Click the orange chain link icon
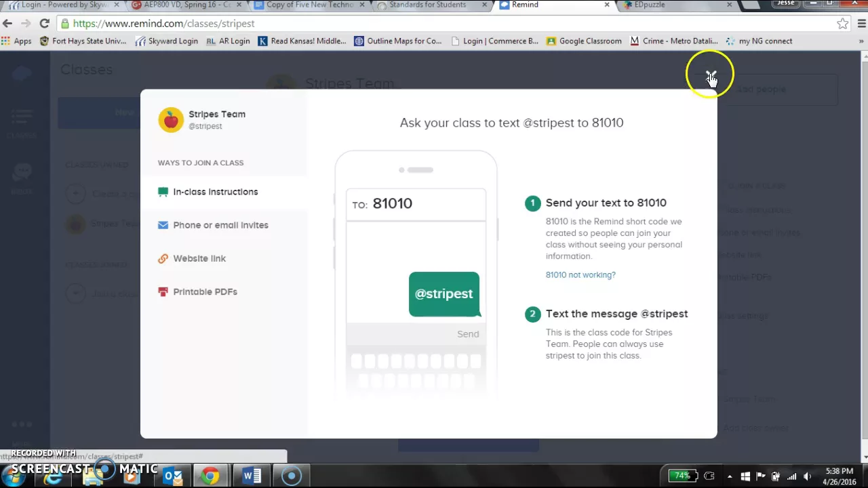This screenshot has height=488, width=868. (x=163, y=258)
